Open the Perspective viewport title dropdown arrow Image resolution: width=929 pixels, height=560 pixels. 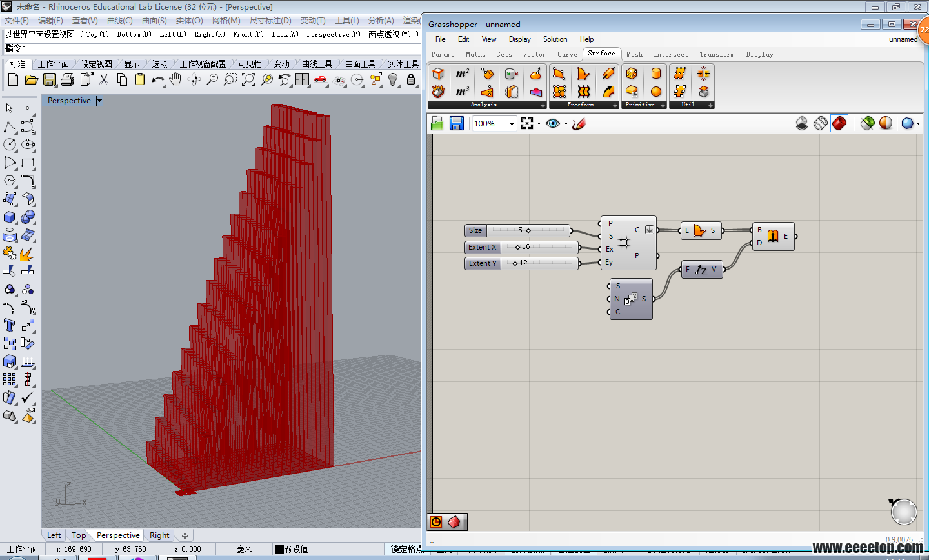[x=99, y=101]
